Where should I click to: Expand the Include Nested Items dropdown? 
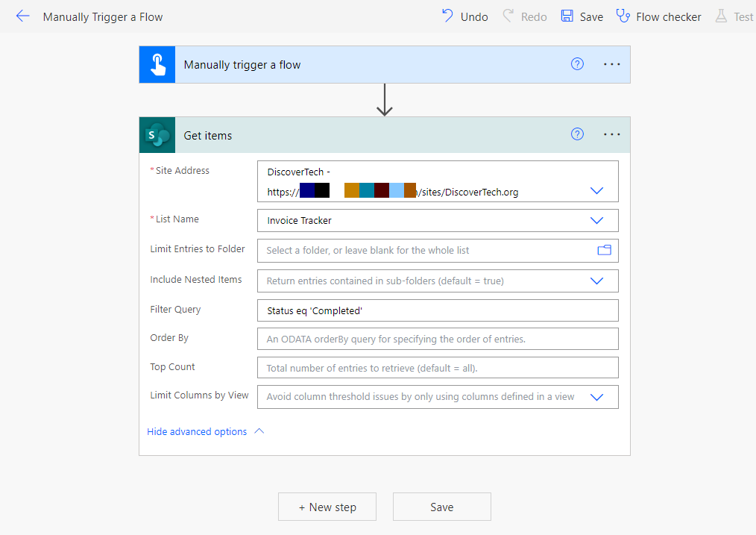point(597,281)
